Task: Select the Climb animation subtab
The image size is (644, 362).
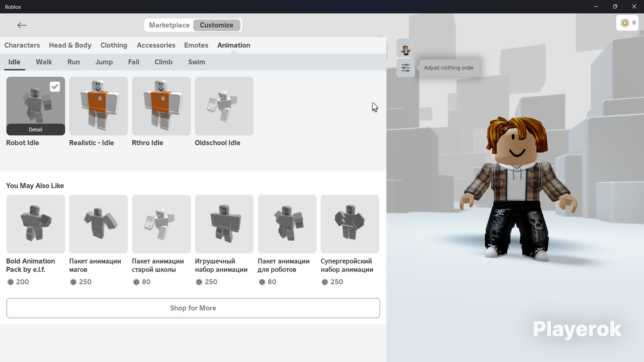Action: click(x=163, y=62)
